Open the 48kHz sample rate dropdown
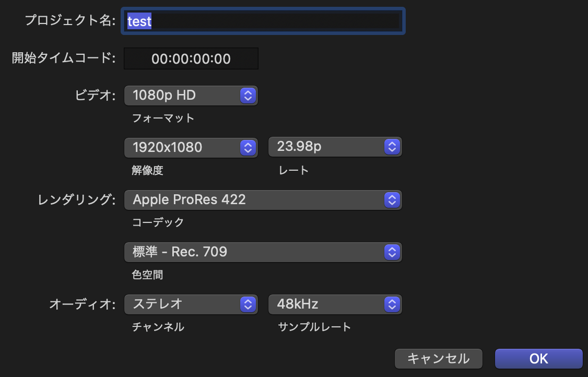Image resolution: width=588 pixels, height=377 pixels. (335, 304)
